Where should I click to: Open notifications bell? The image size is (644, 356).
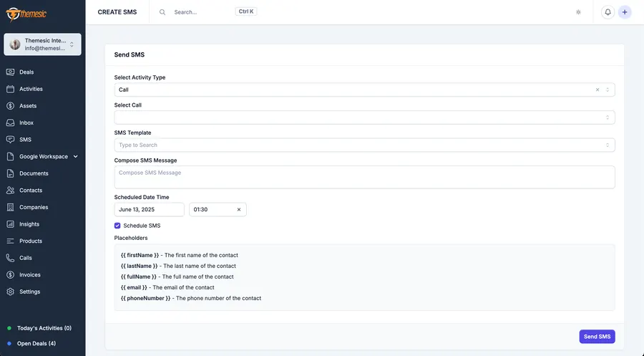pos(608,12)
